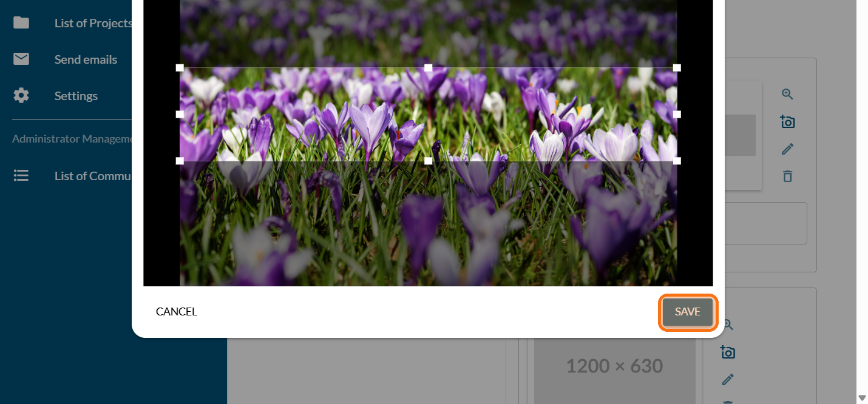Click the top-center crop edge handle

coord(429,68)
